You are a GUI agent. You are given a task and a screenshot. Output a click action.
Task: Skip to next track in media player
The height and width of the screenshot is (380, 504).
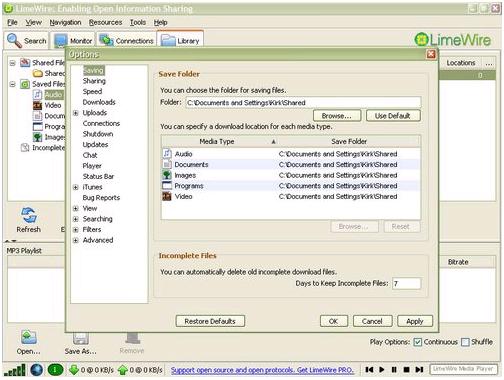(x=419, y=369)
